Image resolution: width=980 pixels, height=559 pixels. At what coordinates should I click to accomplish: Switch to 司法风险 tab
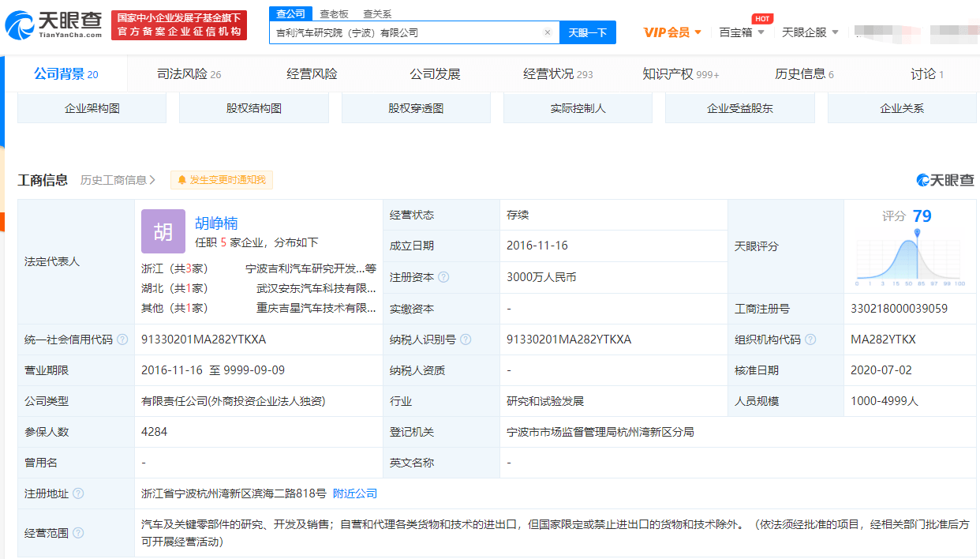pos(189,74)
